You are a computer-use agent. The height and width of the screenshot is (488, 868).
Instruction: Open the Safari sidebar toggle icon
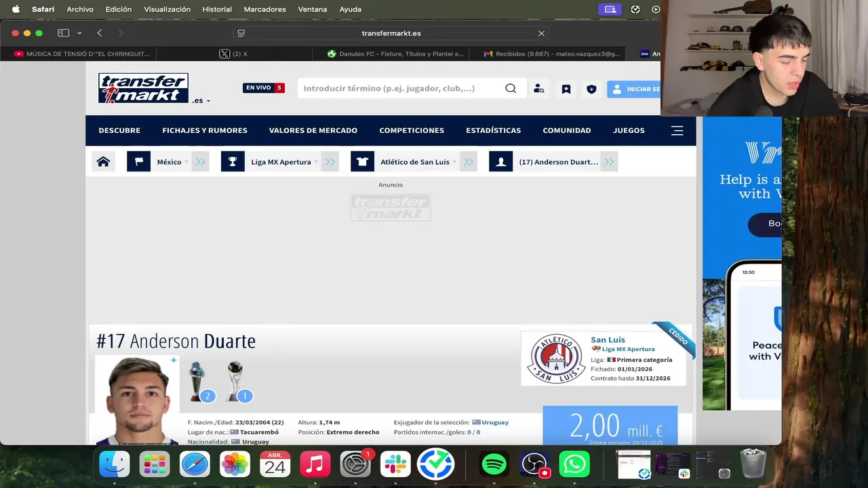tap(63, 33)
